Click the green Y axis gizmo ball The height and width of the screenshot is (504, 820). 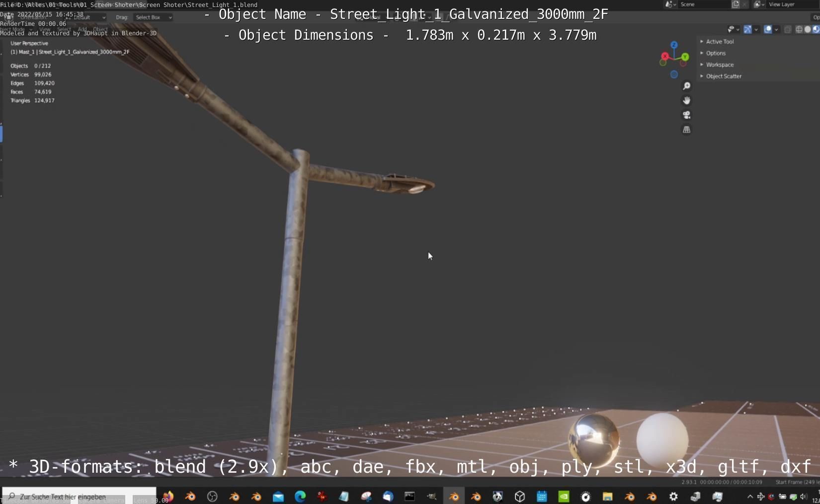tap(685, 57)
